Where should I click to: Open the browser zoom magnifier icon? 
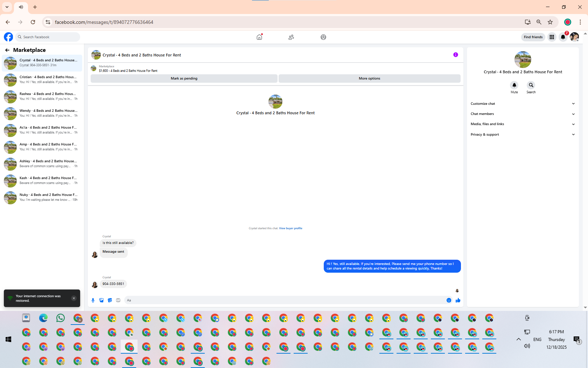[x=539, y=22]
